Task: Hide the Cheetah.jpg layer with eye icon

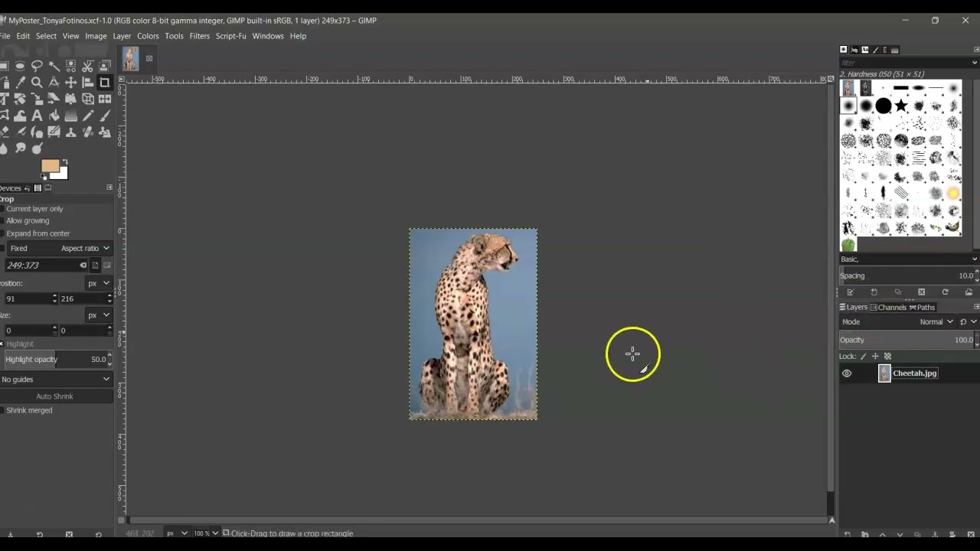Action: [847, 373]
